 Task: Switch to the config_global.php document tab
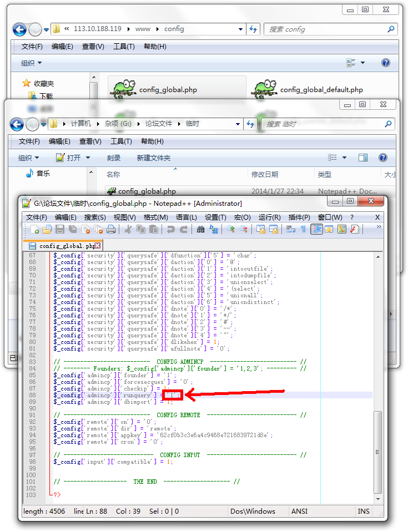click(x=61, y=246)
